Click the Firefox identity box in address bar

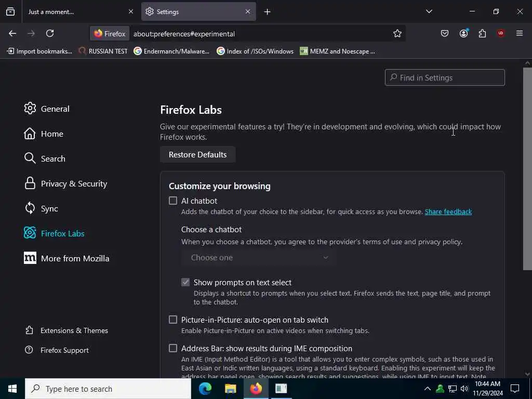[110, 34]
